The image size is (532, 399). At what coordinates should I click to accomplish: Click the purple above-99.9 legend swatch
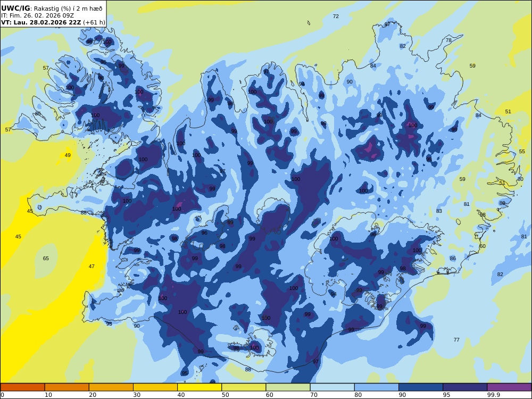(509, 387)
